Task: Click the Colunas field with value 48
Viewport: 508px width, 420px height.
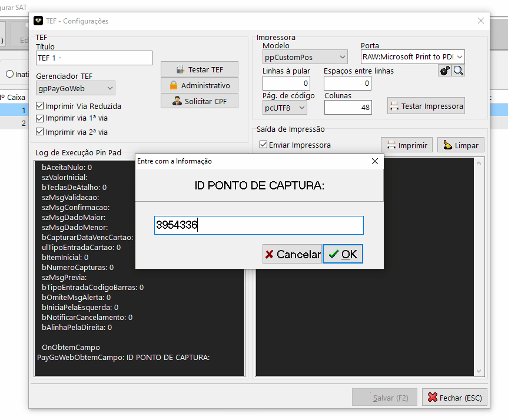Action: [x=348, y=107]
